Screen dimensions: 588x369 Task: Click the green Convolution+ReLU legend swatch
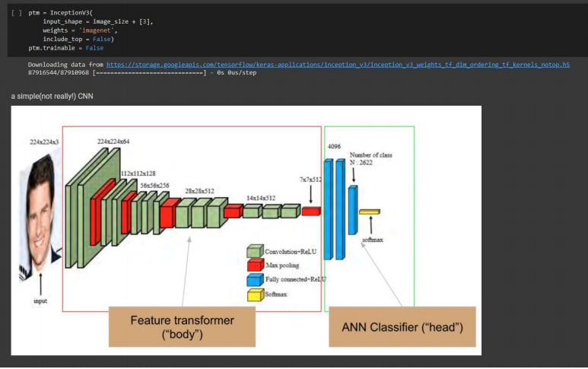click(255, 251)
